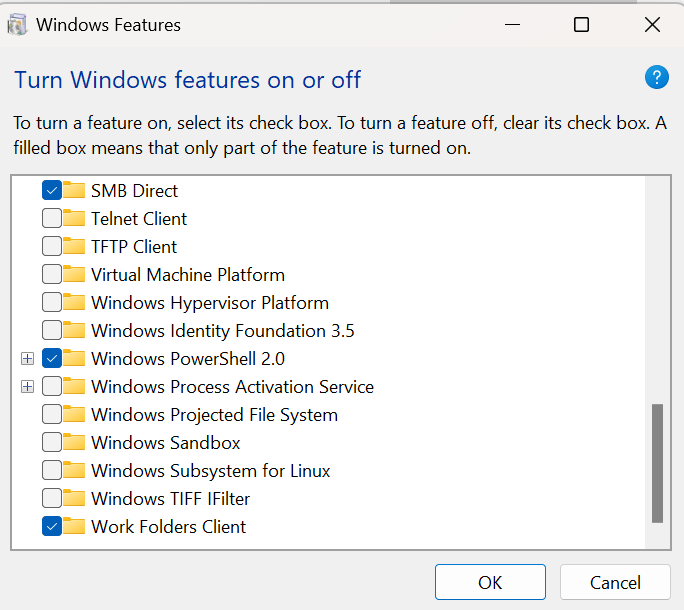Enable the Windows TIFF IFilter checkbox

pyautogui.click(x=52, y=498)
